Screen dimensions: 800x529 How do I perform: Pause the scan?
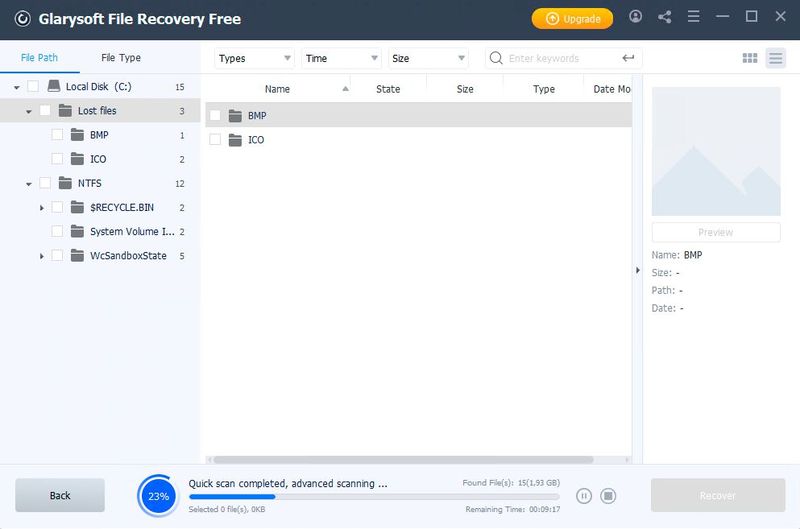tap(584, 496)
